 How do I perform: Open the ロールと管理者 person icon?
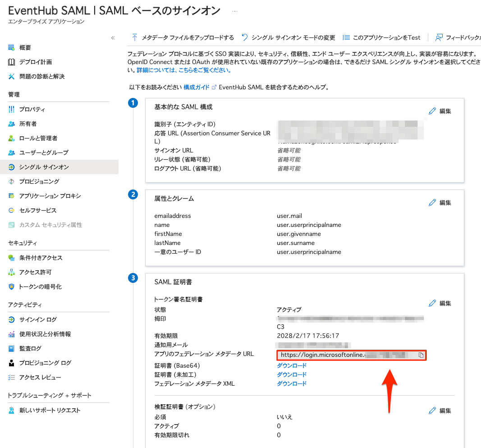point(11,138)
